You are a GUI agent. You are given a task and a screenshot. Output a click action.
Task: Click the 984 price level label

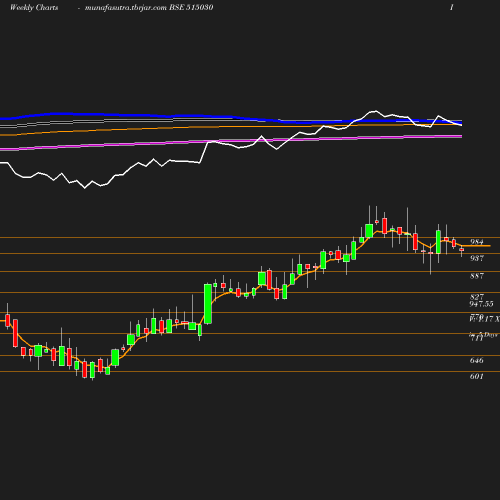pos(477,242)
